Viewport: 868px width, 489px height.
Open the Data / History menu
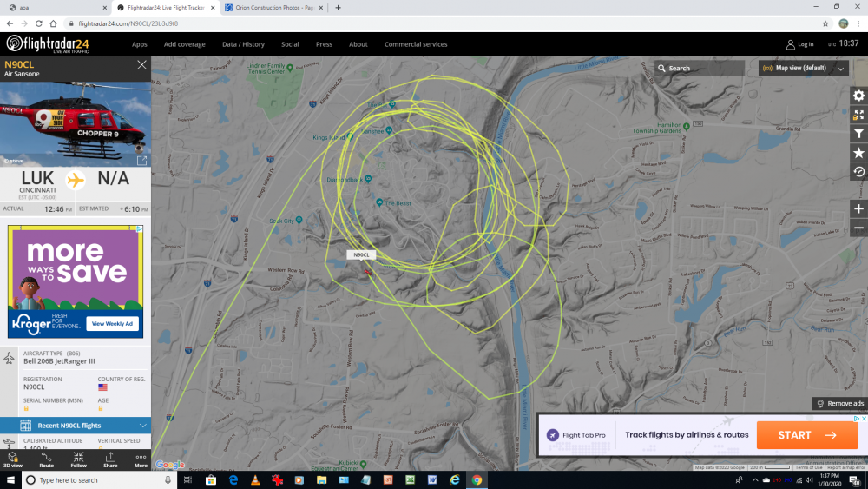tap(243, 44)
